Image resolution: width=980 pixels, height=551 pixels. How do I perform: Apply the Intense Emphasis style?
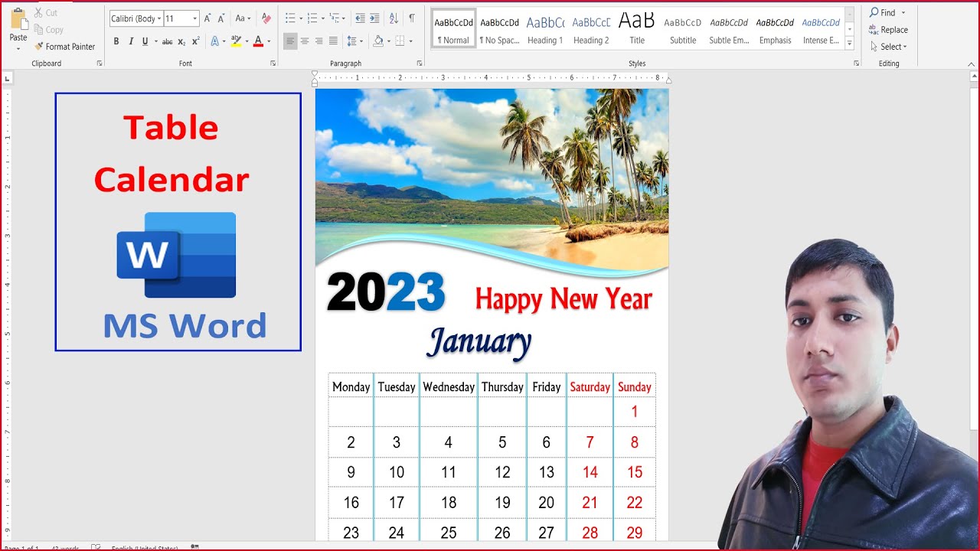tap(821, 29)
